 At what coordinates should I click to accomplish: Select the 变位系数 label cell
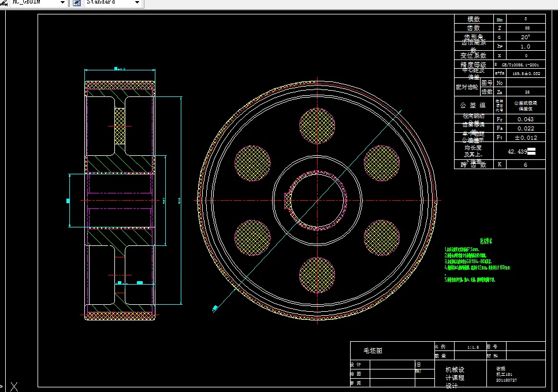[474, 55]
